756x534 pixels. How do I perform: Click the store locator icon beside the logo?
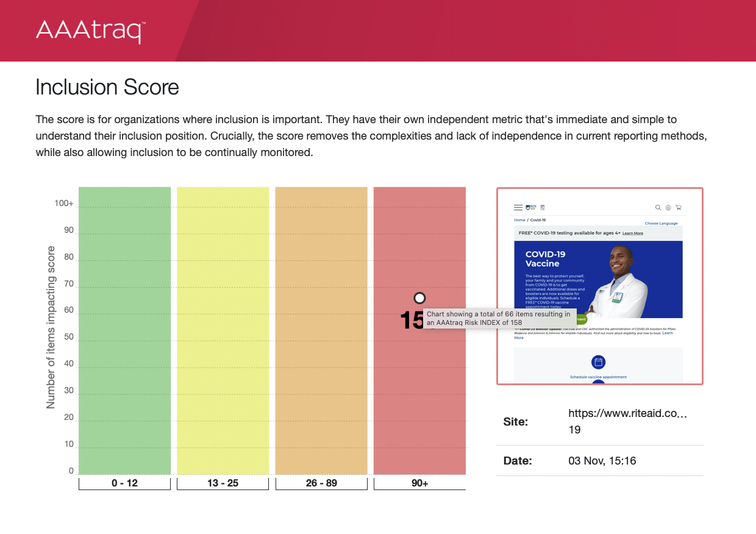[543, 207]
